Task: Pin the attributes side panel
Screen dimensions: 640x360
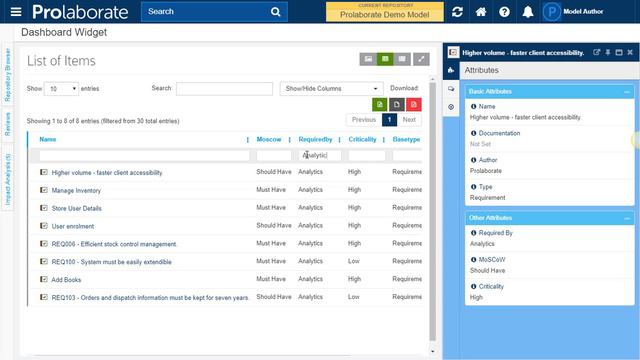Action: click(608, 52)
